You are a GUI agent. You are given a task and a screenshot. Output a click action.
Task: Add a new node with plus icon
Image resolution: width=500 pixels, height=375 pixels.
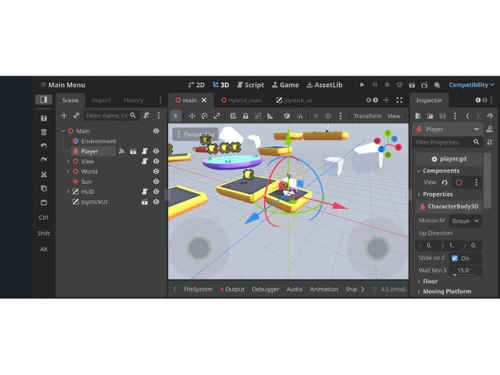click(x=64, y=115)
